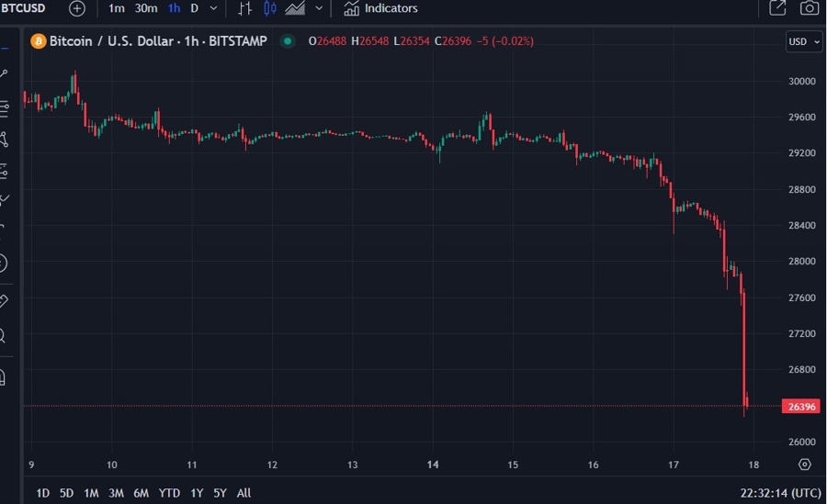The height and width of the screenshot is (504, 827).
Task: Open the alert bell sidebar icon
Action: tap(3, 377)
